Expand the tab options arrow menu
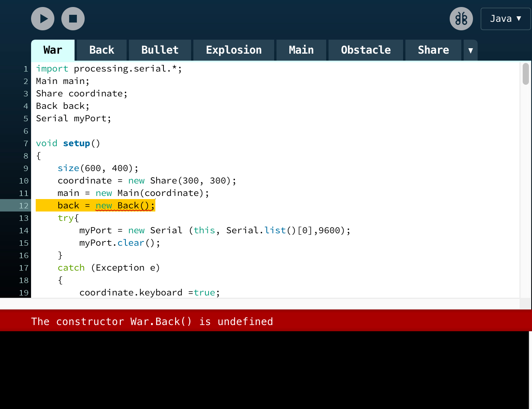Viewport: 532px width, 409px height. 471,50
